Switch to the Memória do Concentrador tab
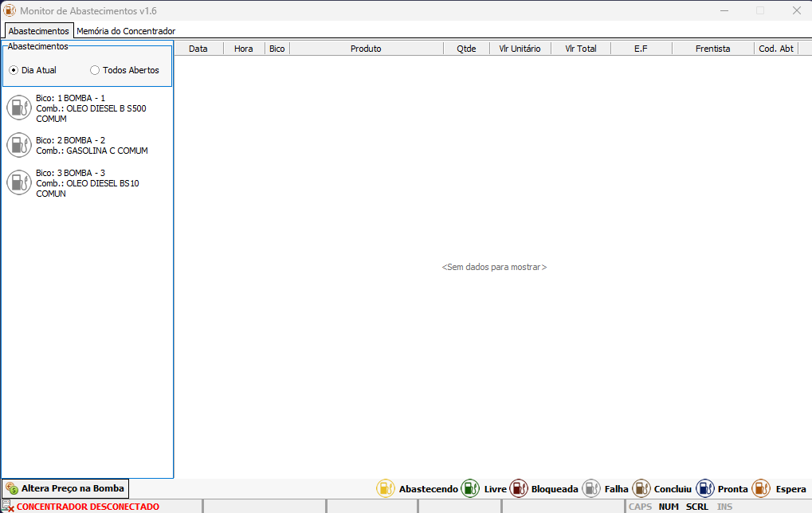812x513 pixels. click(125, 31)
